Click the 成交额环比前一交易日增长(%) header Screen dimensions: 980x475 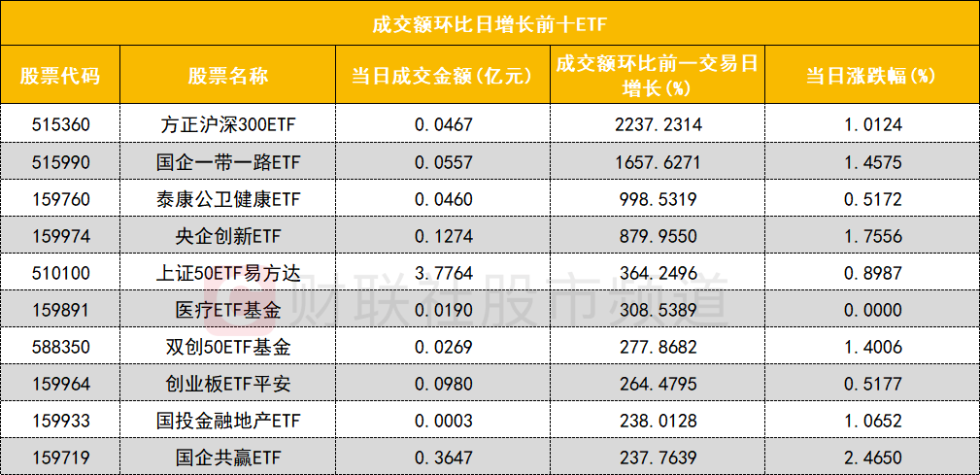[x=657, y=76]
